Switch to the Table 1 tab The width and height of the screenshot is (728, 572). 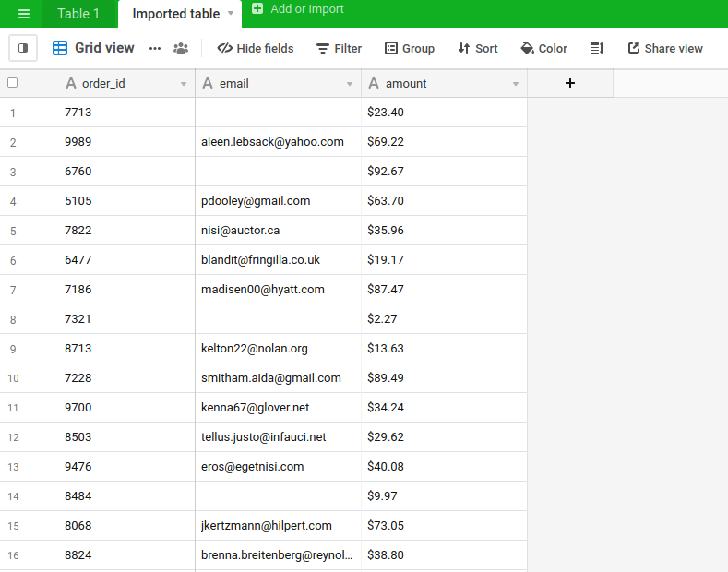(x=78, y=14)
